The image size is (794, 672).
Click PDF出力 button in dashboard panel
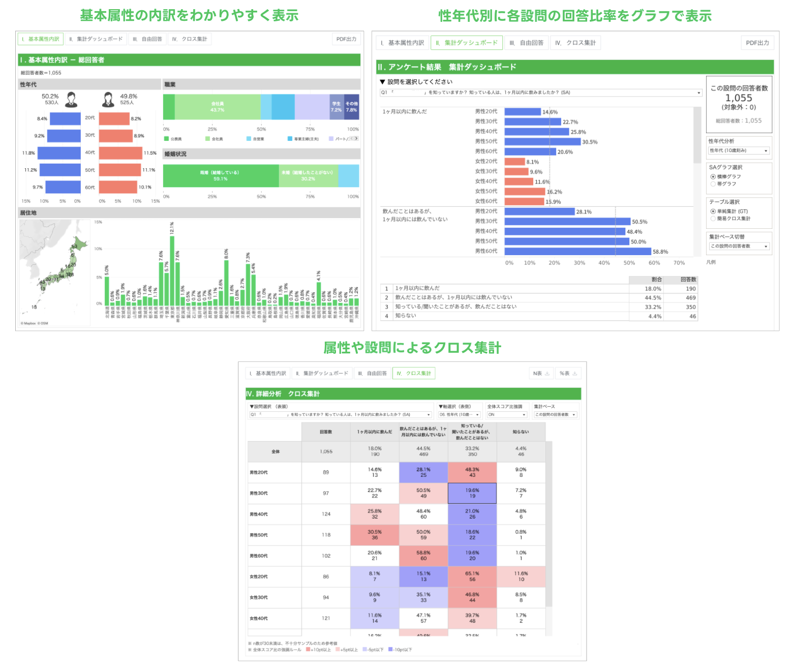(757, 43)
